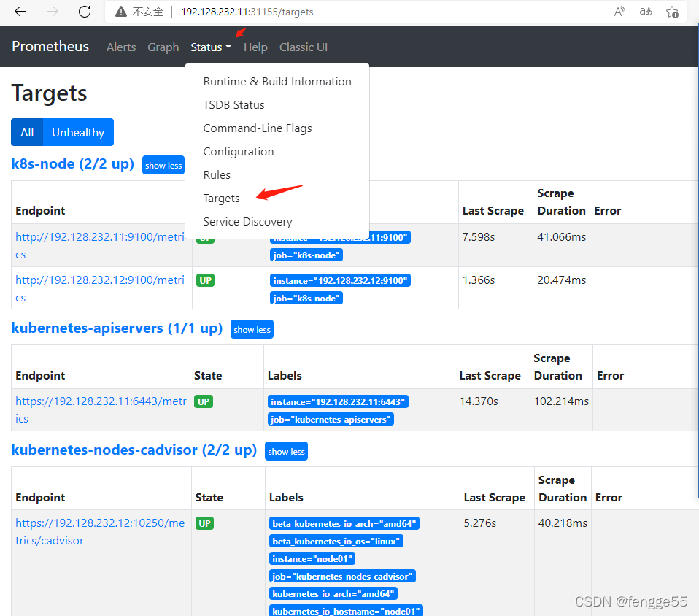Click the translate page icon

click(646, 12)
